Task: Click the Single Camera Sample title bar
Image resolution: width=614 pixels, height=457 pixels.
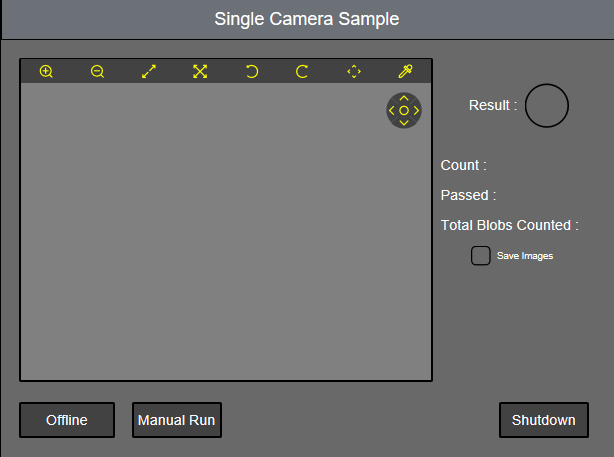Action: click(307, 19)
